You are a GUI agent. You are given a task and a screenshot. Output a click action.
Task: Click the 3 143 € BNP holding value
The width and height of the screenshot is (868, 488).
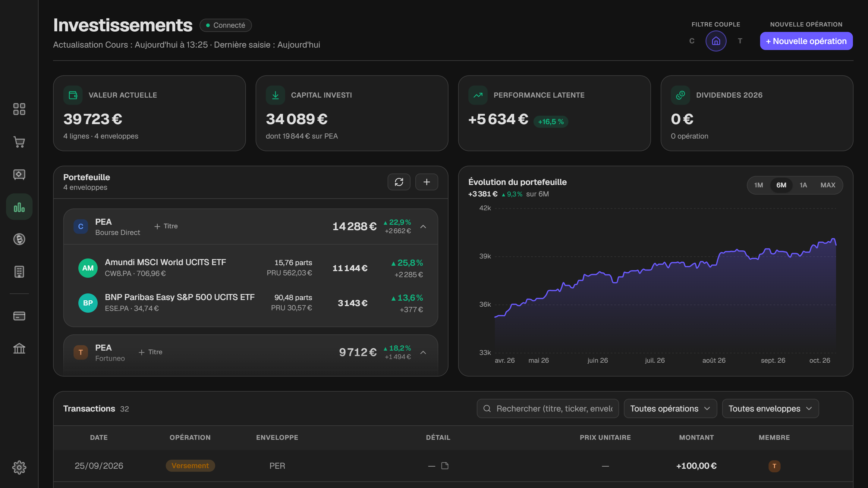pyautogui.click(x=352, y=303)
